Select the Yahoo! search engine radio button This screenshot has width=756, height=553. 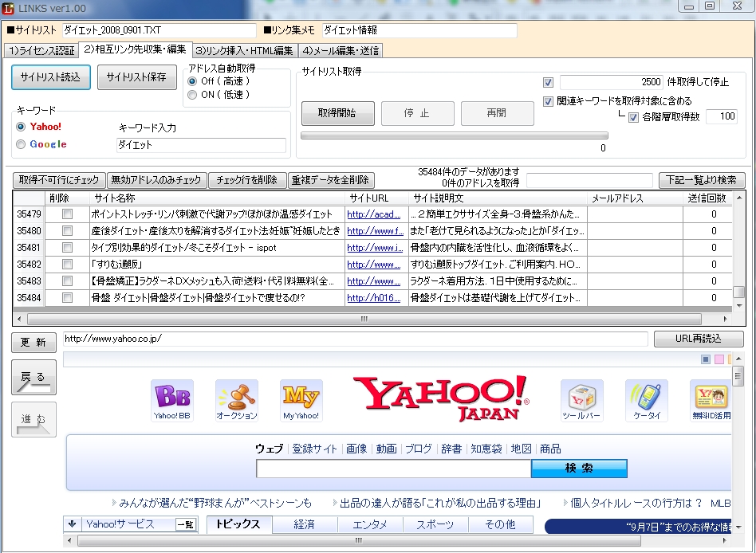21,127
